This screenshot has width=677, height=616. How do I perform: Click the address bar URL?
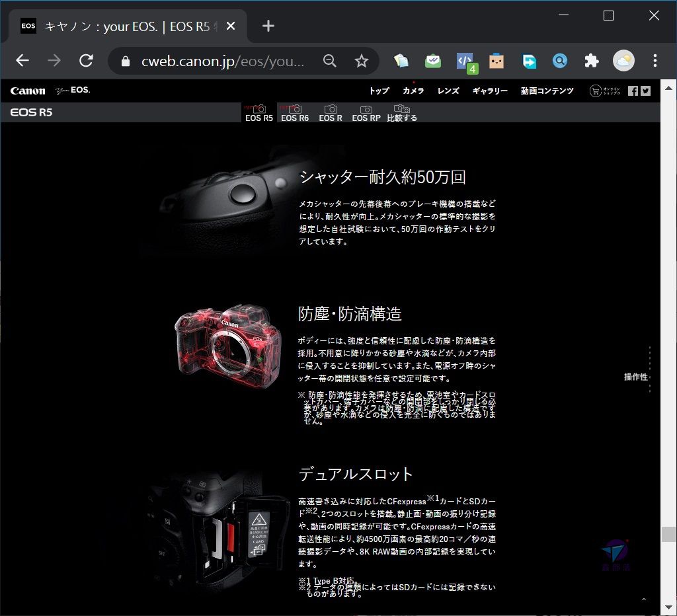click(223, 61)
